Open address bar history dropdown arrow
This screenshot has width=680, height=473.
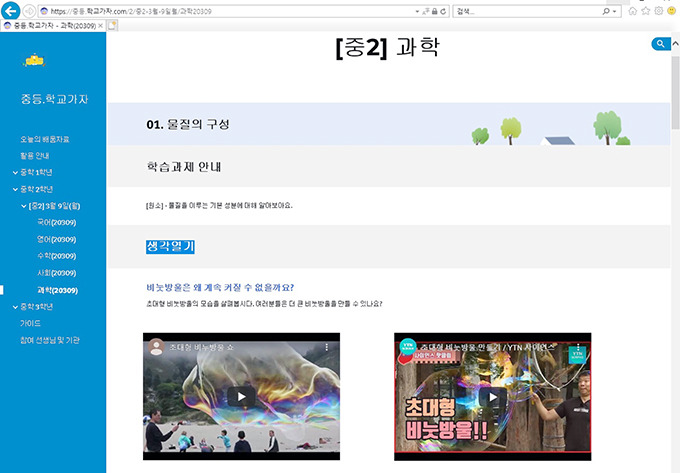tap(417, 12)
